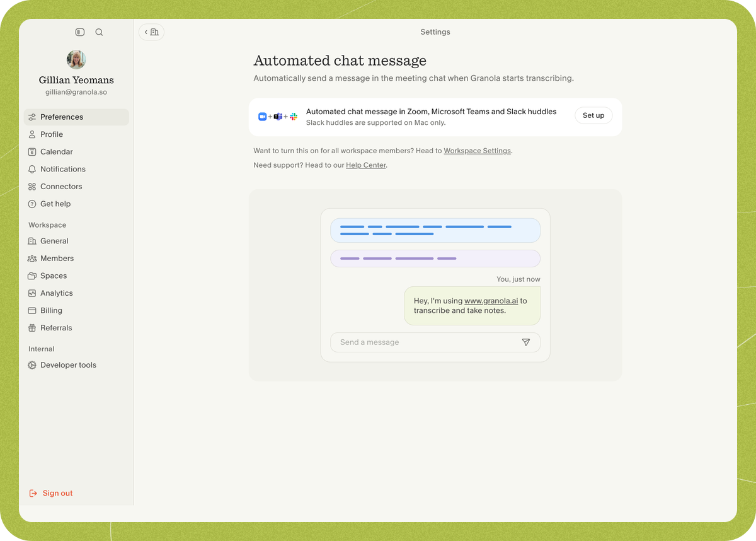Click the Billing card icon
The width and height of the screenshot is (756, 541).
[32, 311]
